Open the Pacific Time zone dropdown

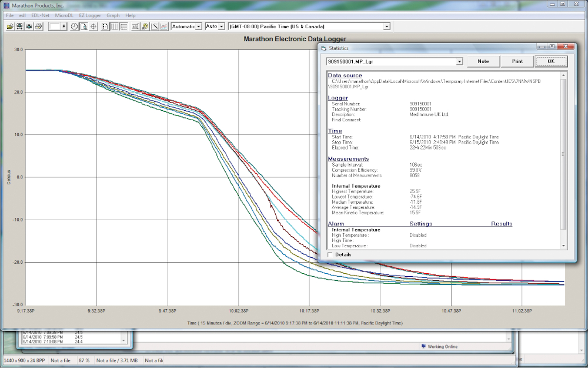(x=387, y=26)
